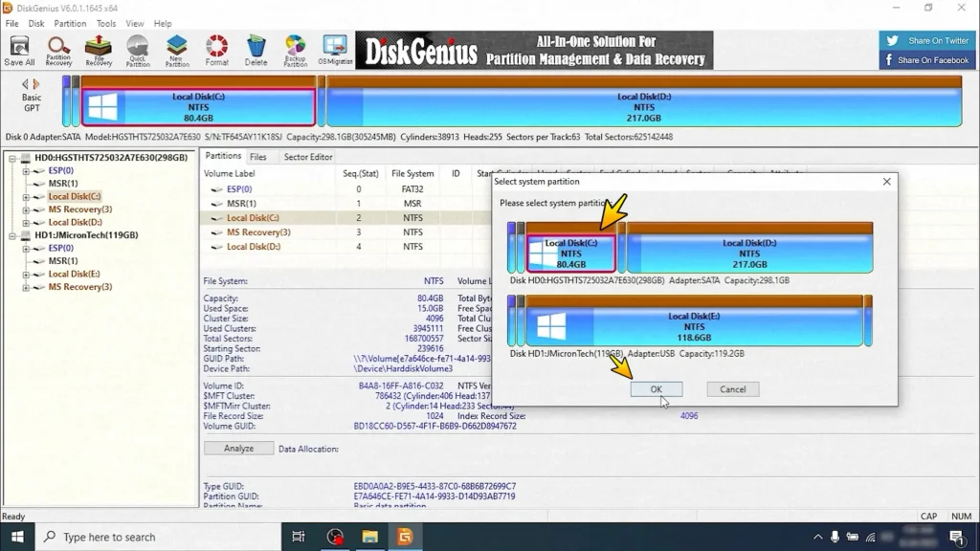Expand MS Recovery(3) under HD1
Screen dimensions: 980x551
click(x=26, y=287)
